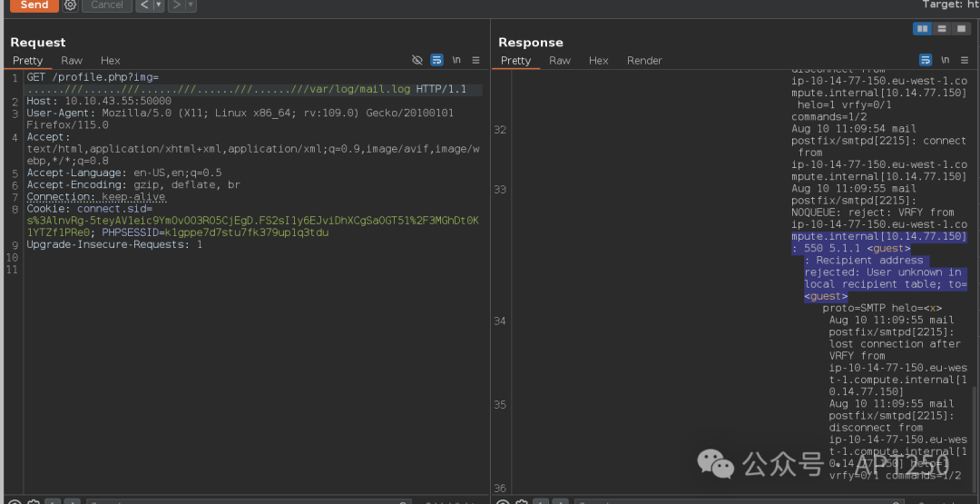Click the /var/log/mail.log path in request
Viewport: 980px width, 504px height.
[359, 89]
